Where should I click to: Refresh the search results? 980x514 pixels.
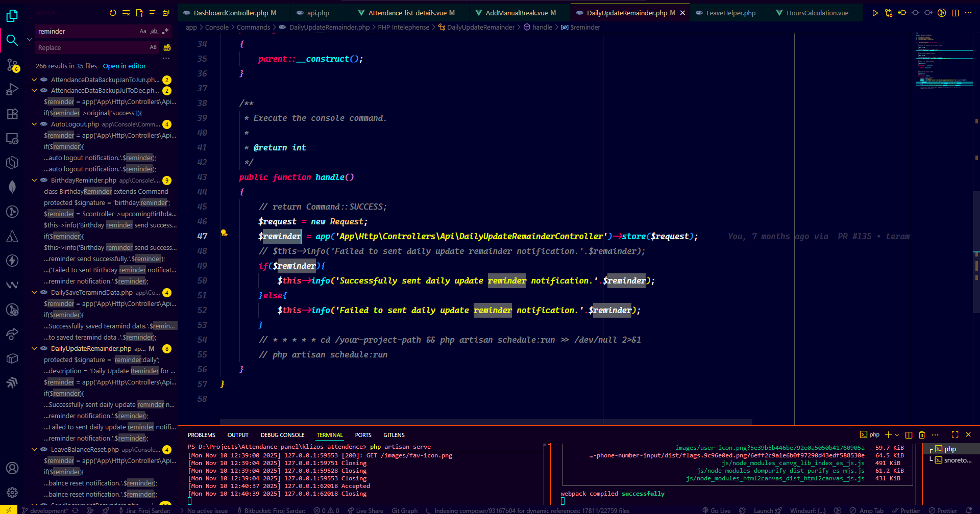[113, 13]
